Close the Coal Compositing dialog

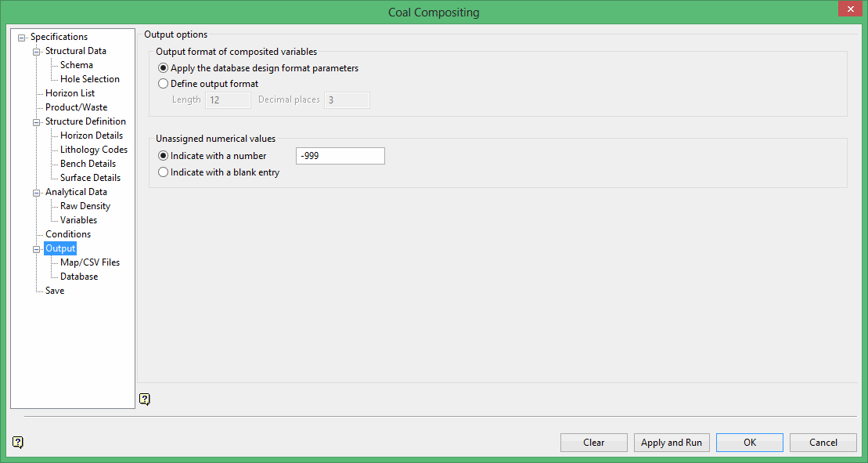click(848, 9)
